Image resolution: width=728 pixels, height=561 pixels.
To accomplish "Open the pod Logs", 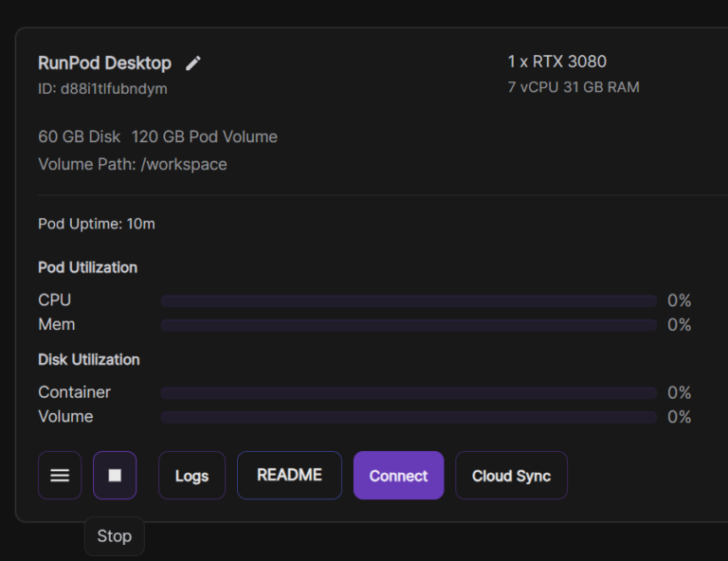I will (191, 476).
